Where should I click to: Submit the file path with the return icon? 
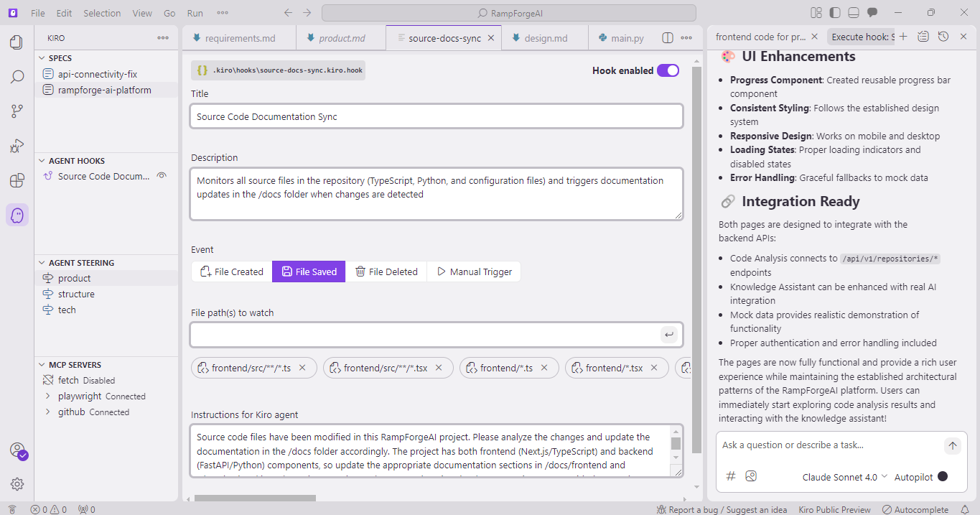(668, 335)
